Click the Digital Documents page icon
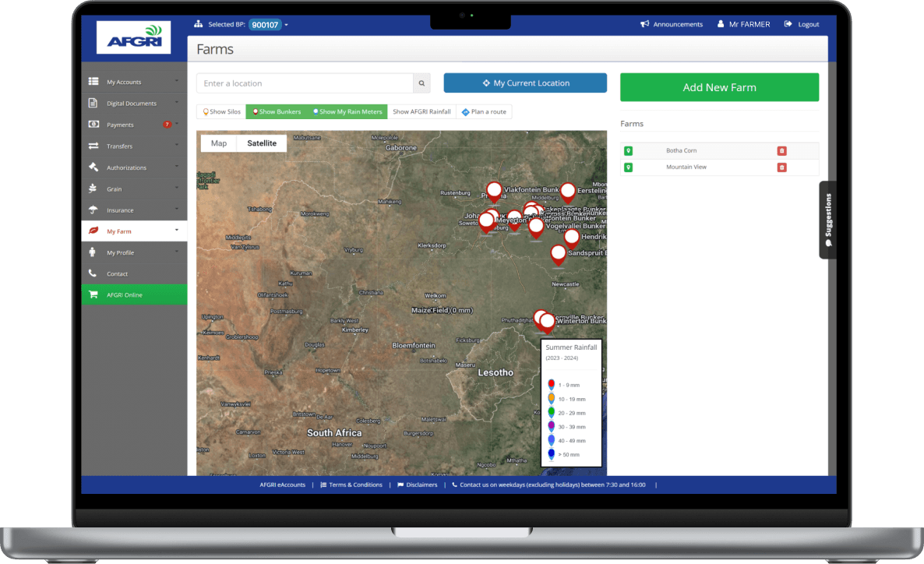The image size is (924, 564). coord(93,103)
